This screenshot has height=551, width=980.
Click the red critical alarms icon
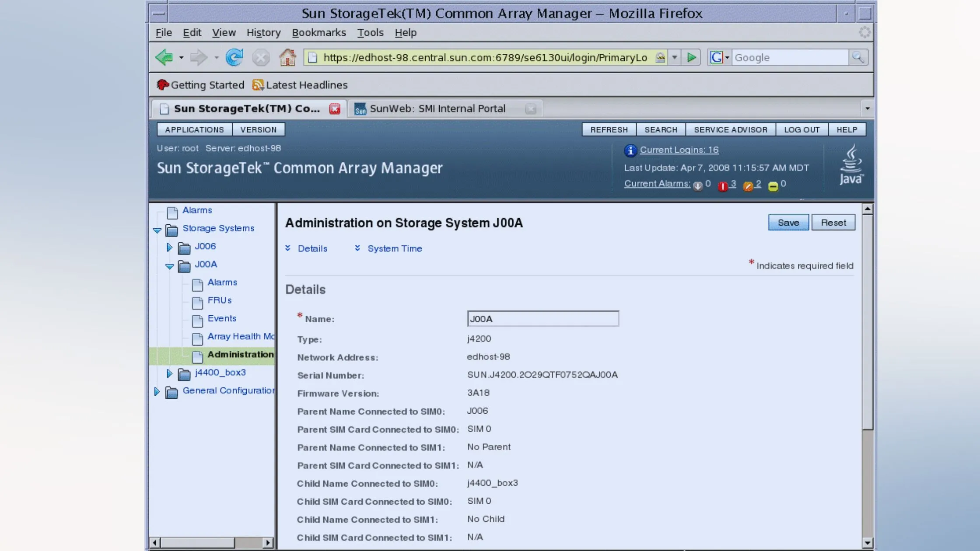coord(723,186)
